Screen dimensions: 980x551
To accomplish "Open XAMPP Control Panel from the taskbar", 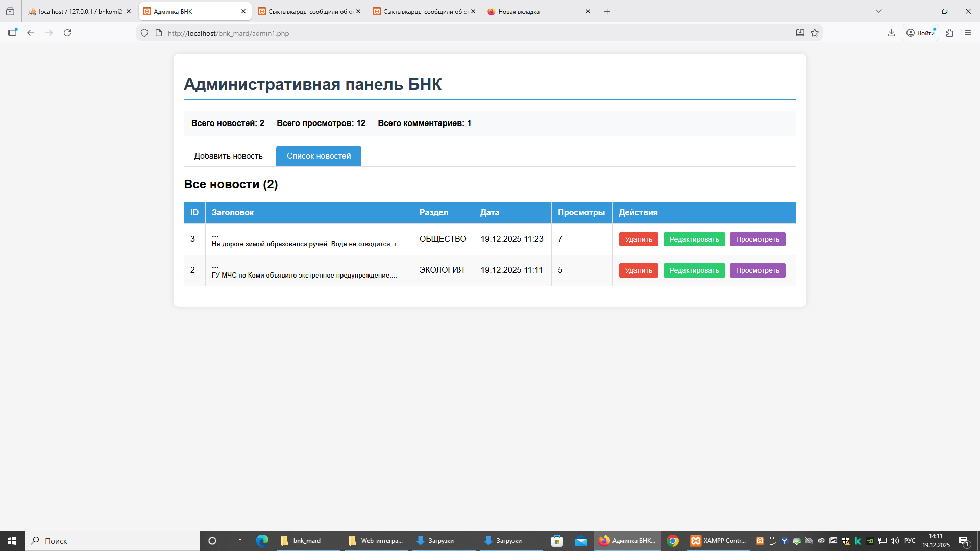I will (718, 541).
